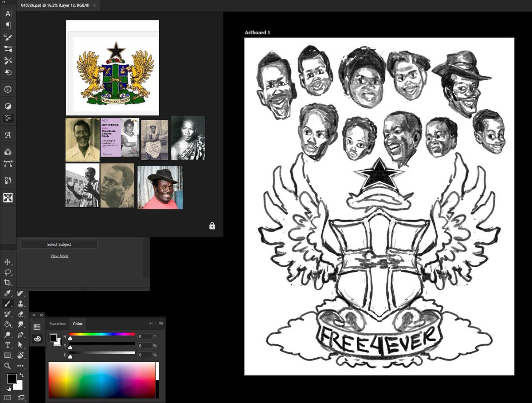532x403 pixels.
Task: Select Color panel foreground color box
Action: [53, 338]
